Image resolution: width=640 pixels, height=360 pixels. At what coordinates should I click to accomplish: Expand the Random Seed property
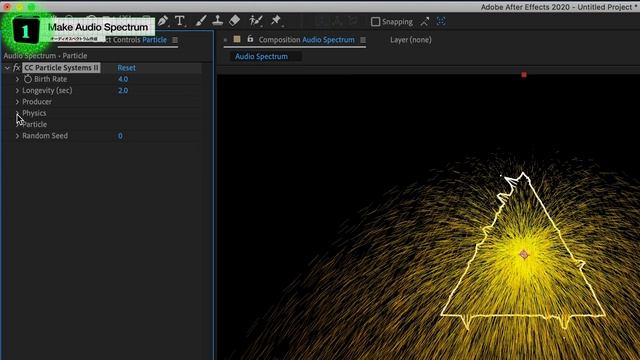(17, 136)
